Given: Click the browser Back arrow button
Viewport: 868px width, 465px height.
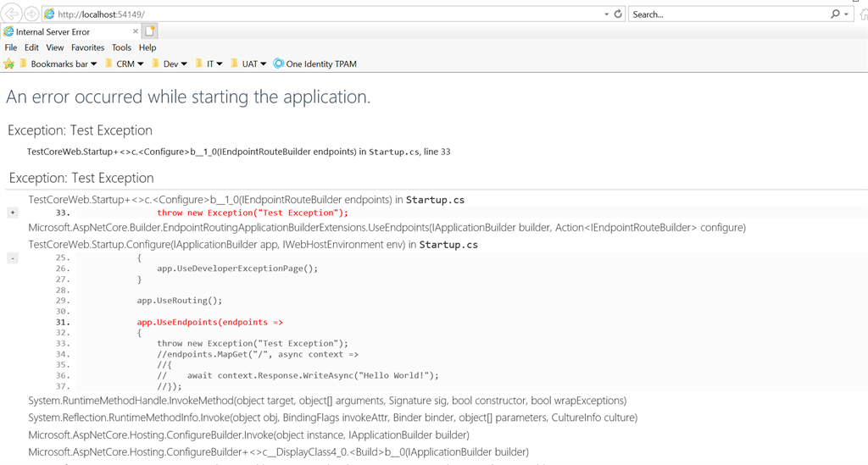Looking at the screenshot, I should coord(12,14).
